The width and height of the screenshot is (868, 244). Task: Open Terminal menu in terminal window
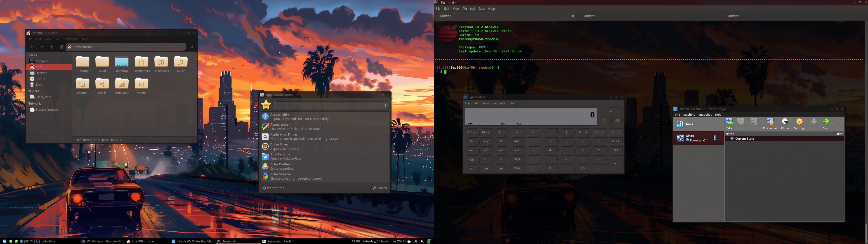click(x=468, y=9)
